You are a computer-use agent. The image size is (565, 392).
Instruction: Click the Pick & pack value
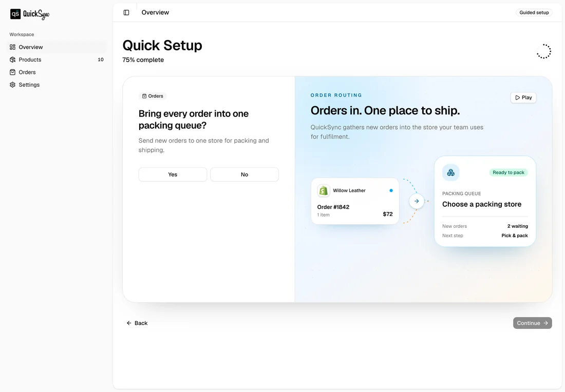(515, 236)
